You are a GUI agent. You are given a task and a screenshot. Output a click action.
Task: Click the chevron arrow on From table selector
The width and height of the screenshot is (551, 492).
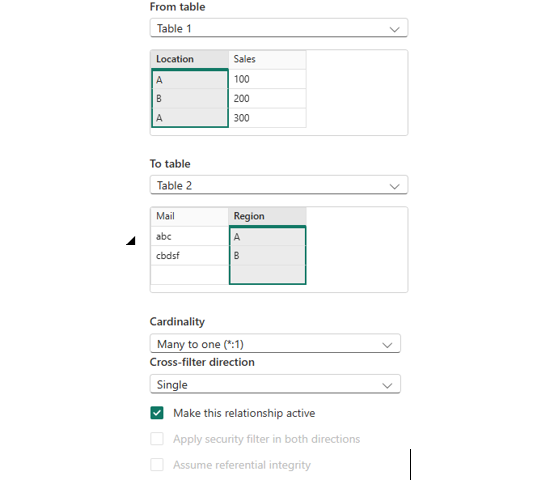394,29
